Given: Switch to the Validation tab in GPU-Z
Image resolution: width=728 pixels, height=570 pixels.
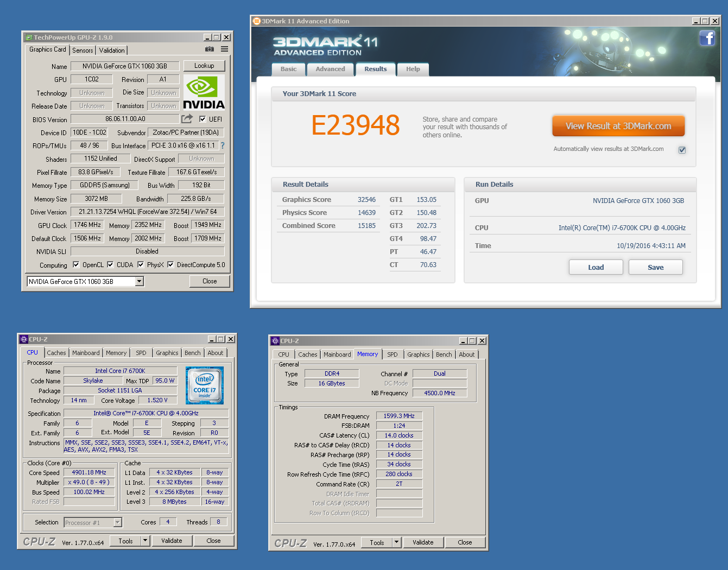Looking at the screenshot, I should point(112,50).
